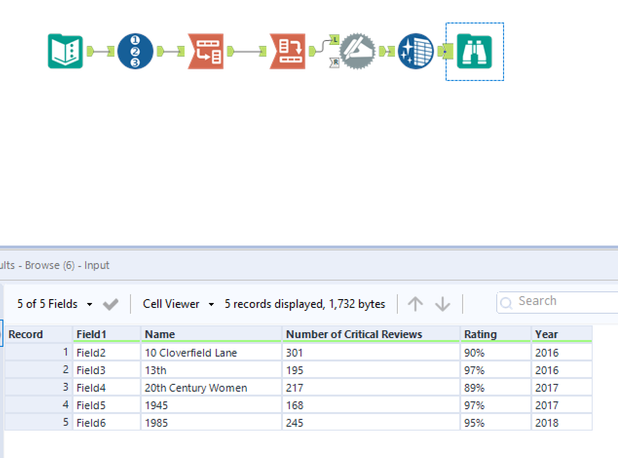Sort by the Field1 column header
This screenshot has width=618, height=458.
[107, 334]
